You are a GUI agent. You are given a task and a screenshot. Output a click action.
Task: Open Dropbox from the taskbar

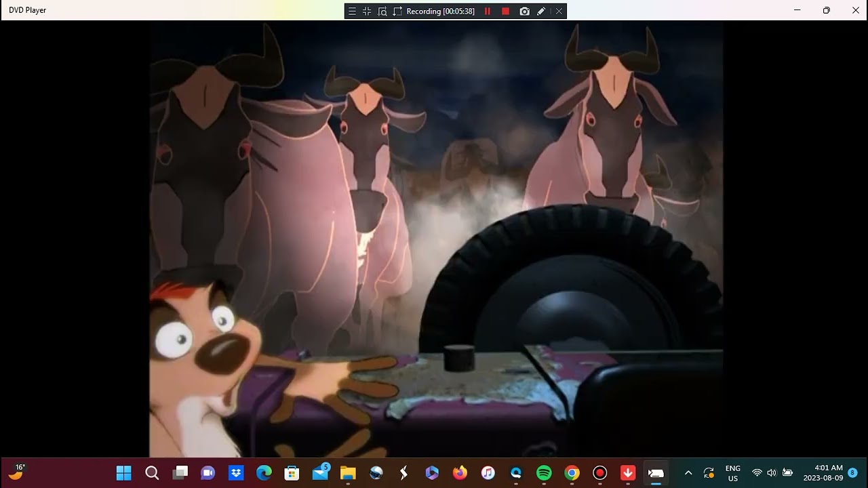pyautogui.click(x=236, y=473)
